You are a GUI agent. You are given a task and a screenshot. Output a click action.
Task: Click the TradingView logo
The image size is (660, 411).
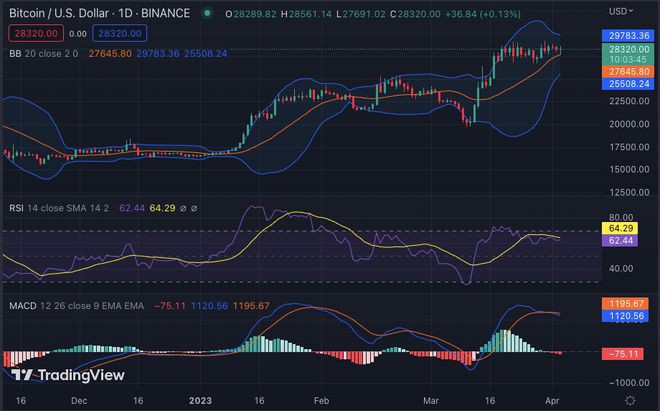[68, 375]
